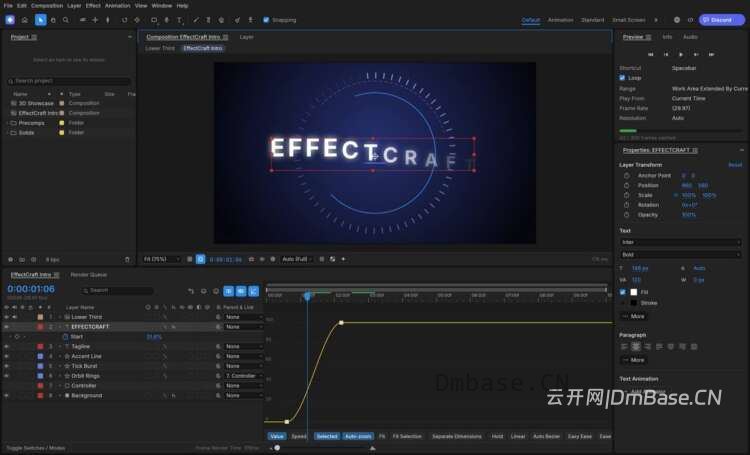Image resolution: width=750 pixels, height=455 pixels.
Task: Open the Fill white color swatch
Action: pyautogui.click(x=634, y=292)
